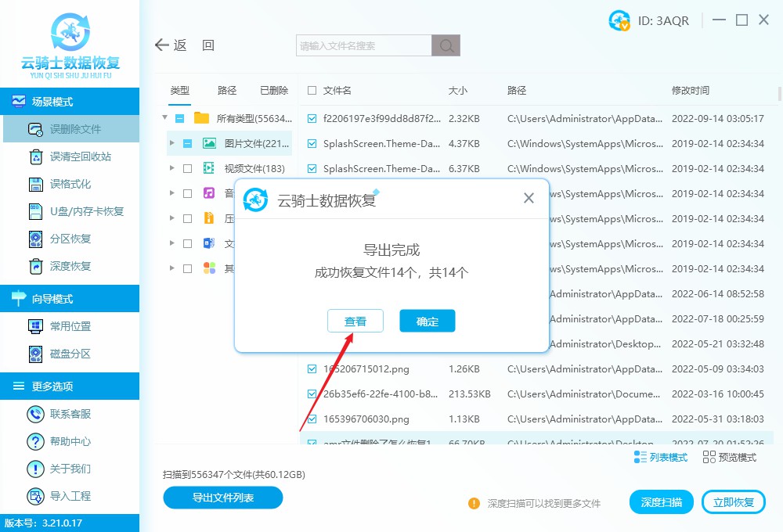Click the file name search input field

pyautogui.click(x=360, y=45)
